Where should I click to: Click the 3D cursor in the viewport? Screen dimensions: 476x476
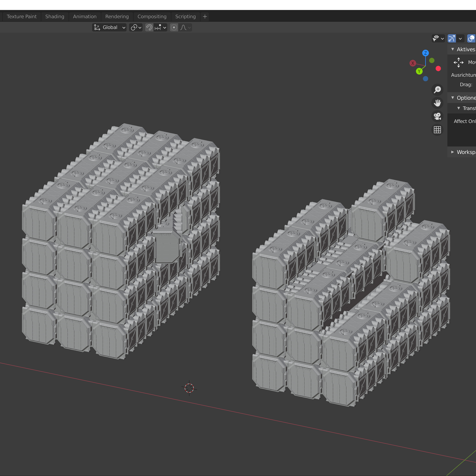click(189, 388)
